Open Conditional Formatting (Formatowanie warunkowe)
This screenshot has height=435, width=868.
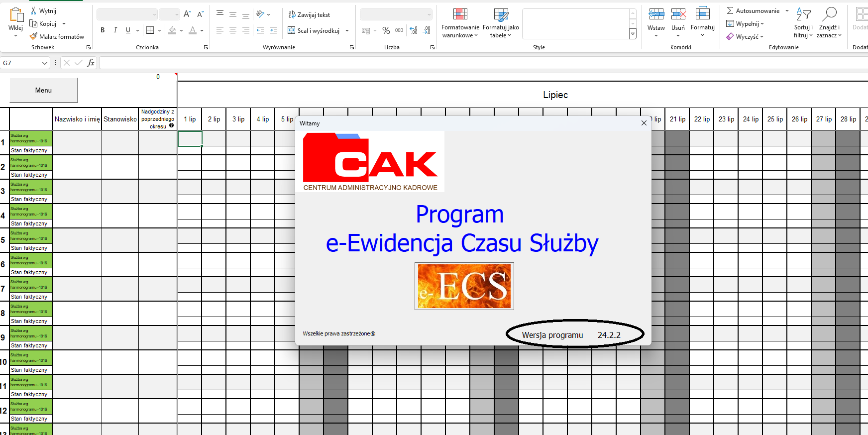click(x=460, y=23)
